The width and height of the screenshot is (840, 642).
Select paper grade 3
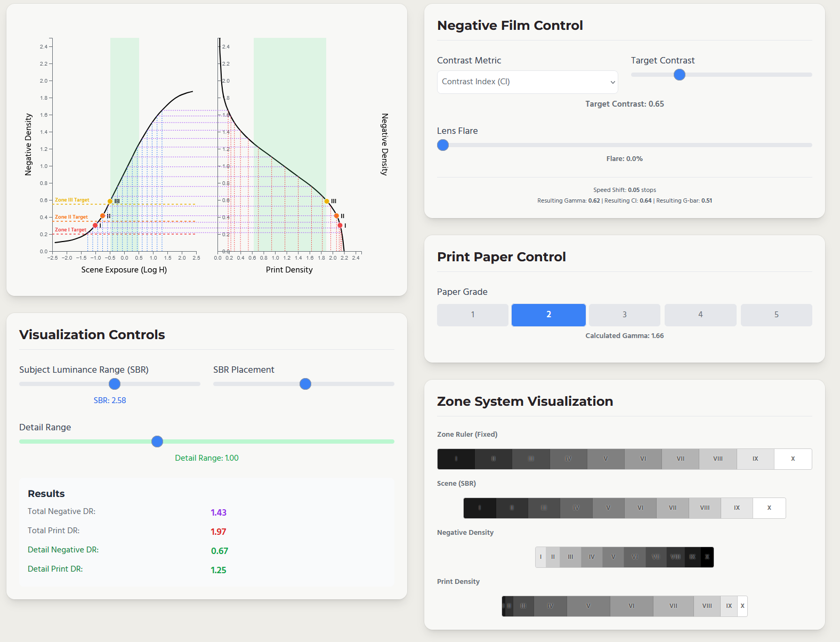point(624,315)
